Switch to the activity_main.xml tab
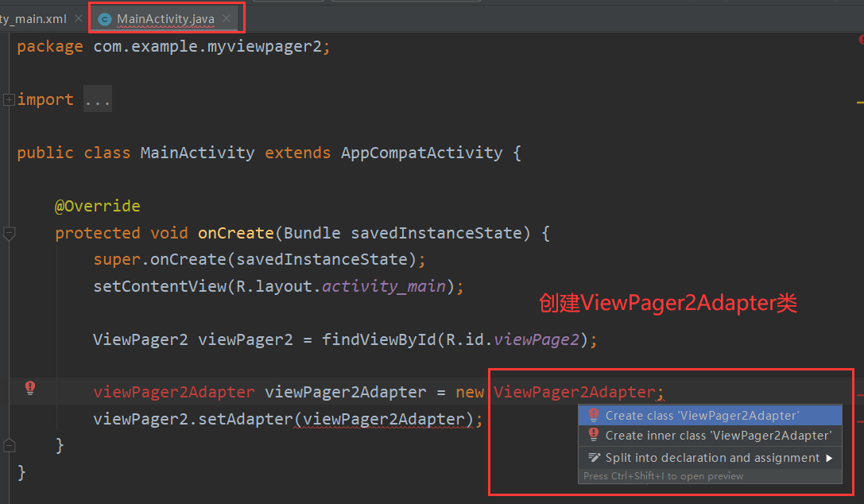Viewport: 864px width, 504px height. [33, 19]
